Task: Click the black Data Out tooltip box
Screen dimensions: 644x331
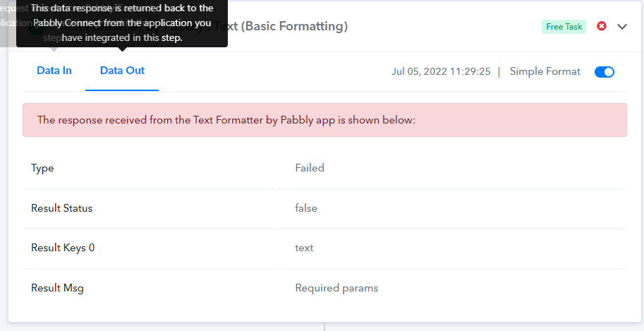Action: click(x=122, y=23)
